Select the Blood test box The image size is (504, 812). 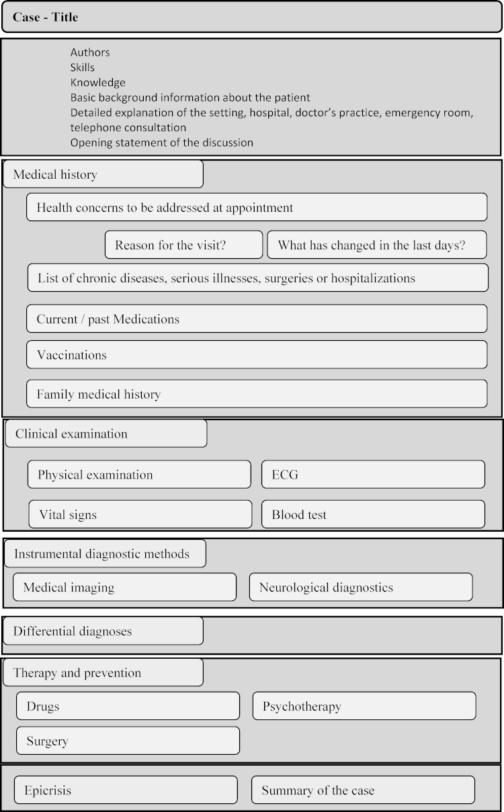[373, 515]
